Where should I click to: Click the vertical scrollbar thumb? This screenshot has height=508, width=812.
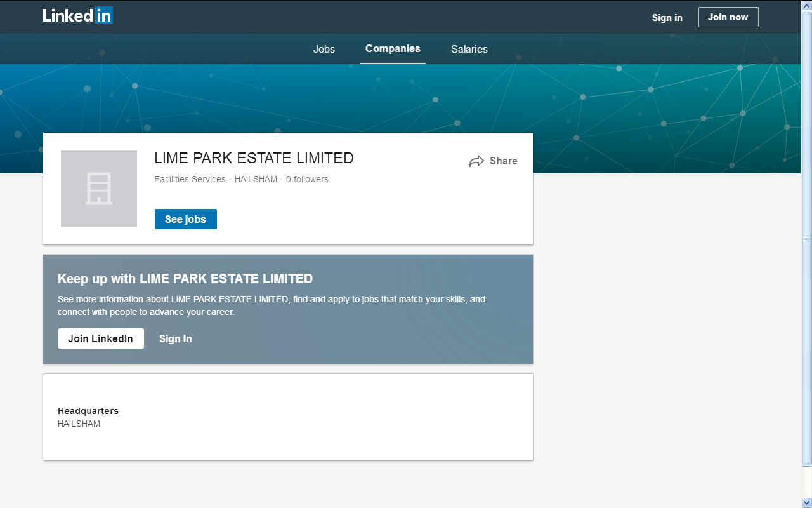(806, 238)
